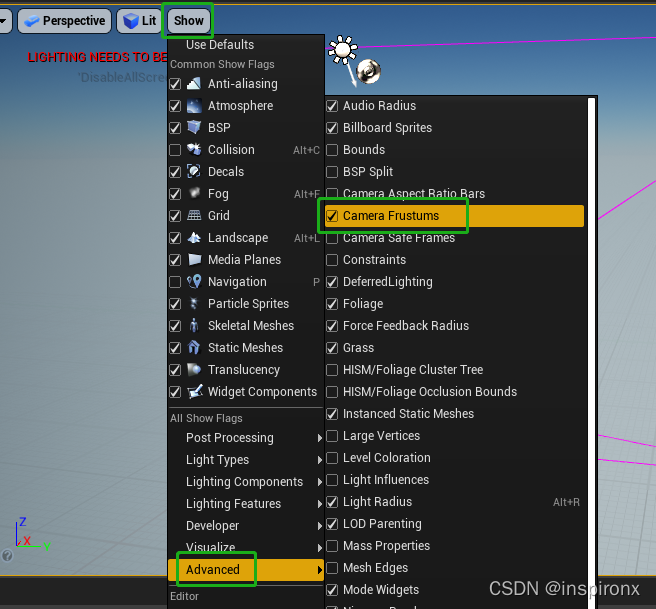Expand the Visualize submenu
The width and height of the screenshot is (656, 609).
[x=246, y=548]
